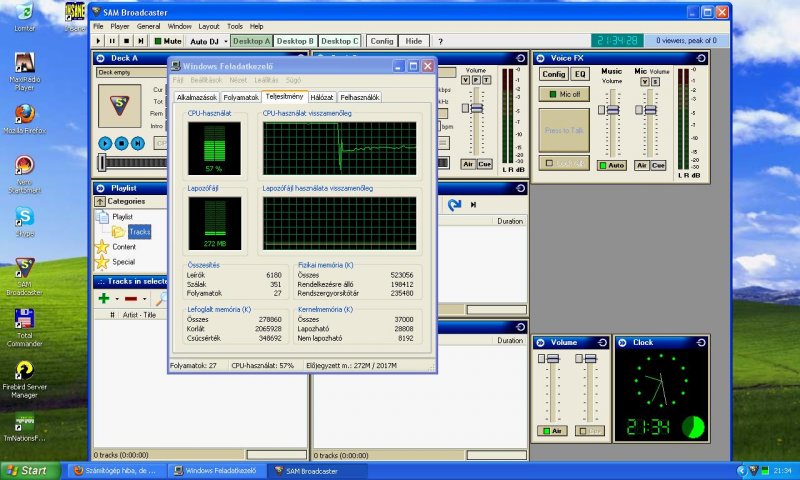The image size is (800, 480).
Task: Open the Auto DJ dropdown arrow
Action: [x=224, y=41]
